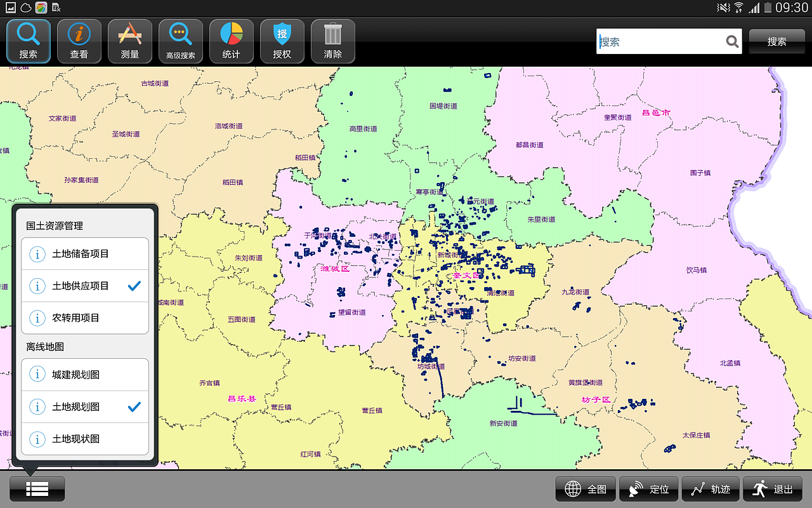This screenshot has height=508, width=812.
Task: Tap the 文家街道 label on map
Action: coord(62,118)
